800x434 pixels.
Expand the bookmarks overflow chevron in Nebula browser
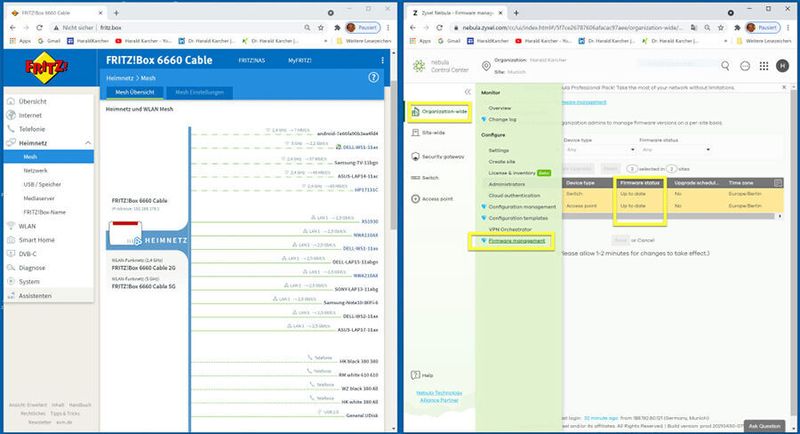tap(726, 41)
